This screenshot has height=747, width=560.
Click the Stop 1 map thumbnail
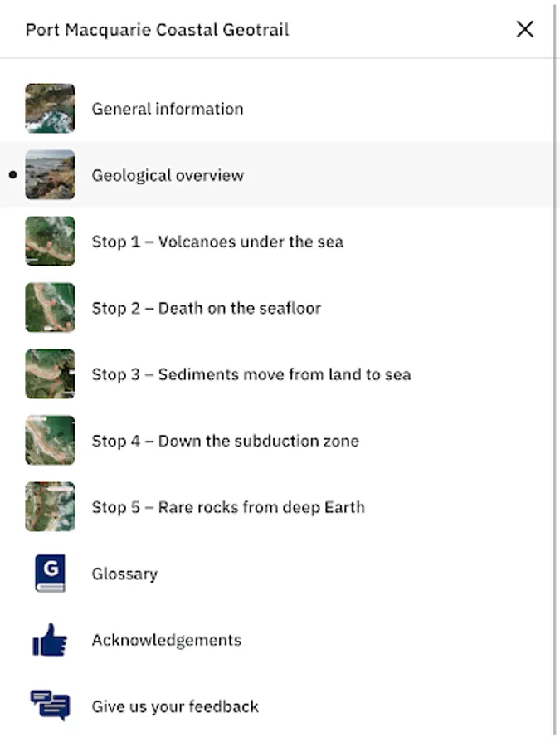click(x=50, y=242)
